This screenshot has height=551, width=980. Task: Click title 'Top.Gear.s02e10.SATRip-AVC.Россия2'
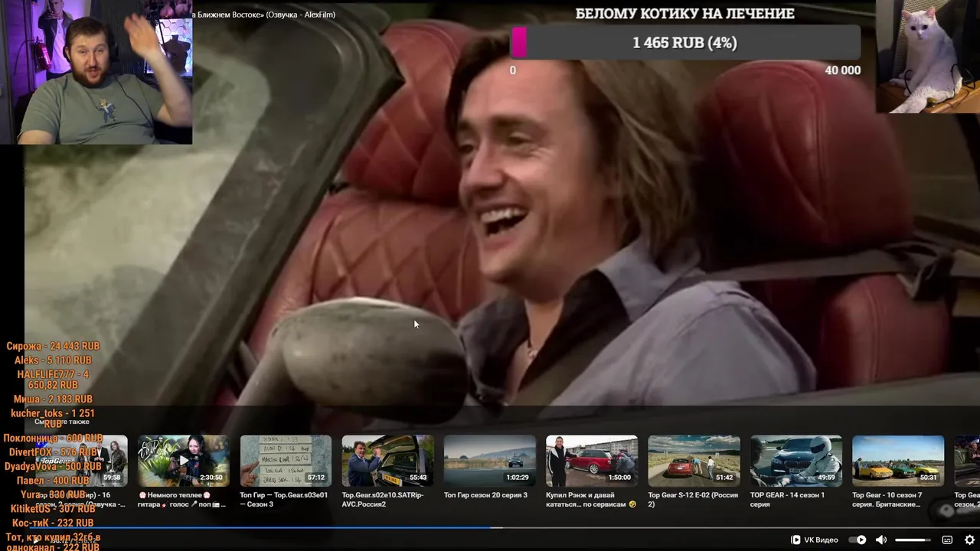[383, 500]
